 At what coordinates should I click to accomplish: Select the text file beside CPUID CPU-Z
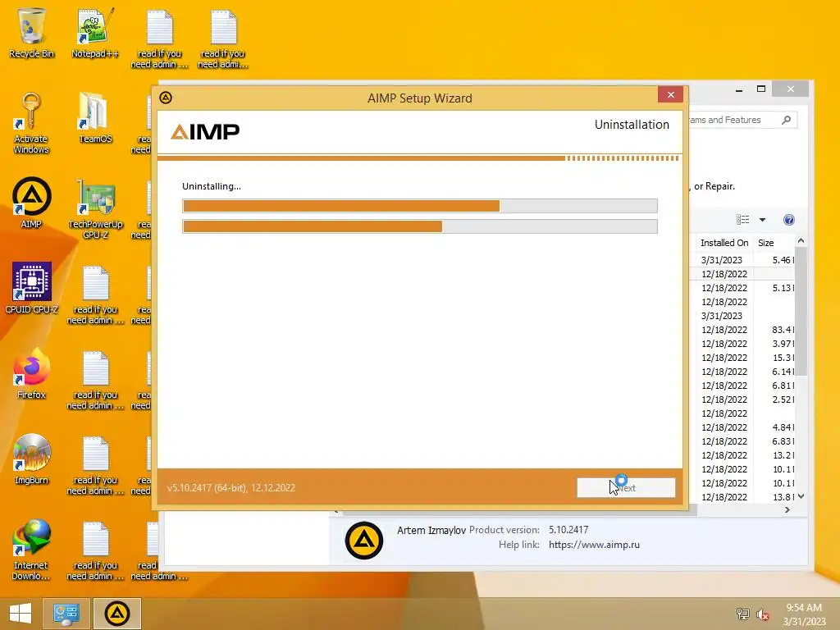(x=95, y=294)
